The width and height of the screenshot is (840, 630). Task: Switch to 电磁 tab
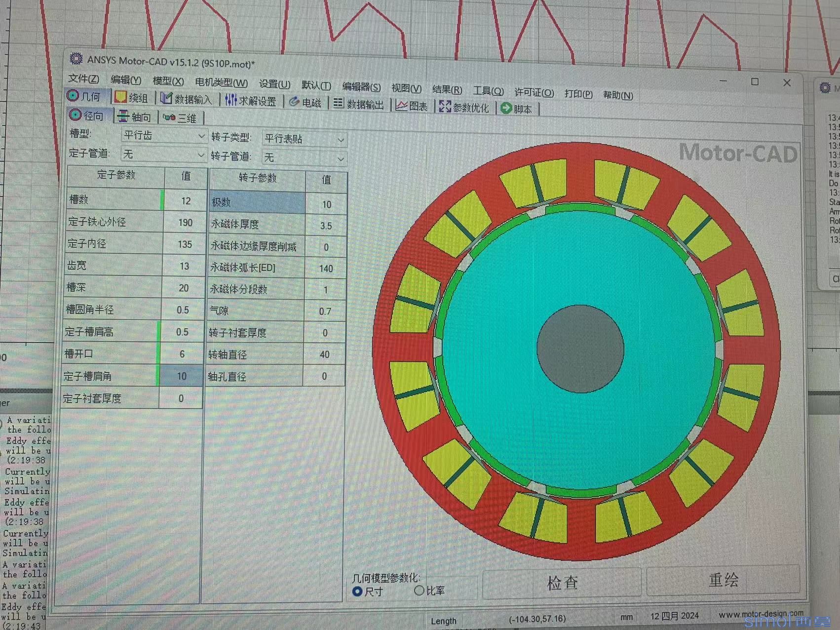pos(305,102)
